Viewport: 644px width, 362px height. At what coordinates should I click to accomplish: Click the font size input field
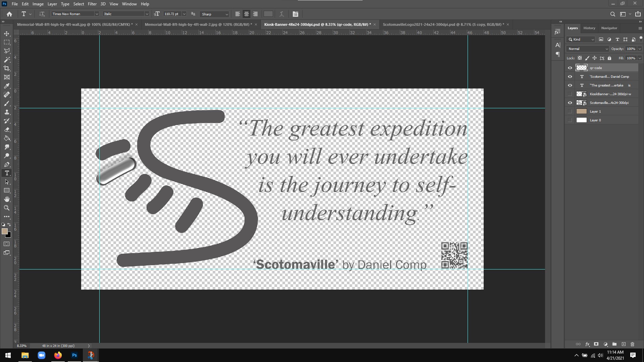point(172,14)
